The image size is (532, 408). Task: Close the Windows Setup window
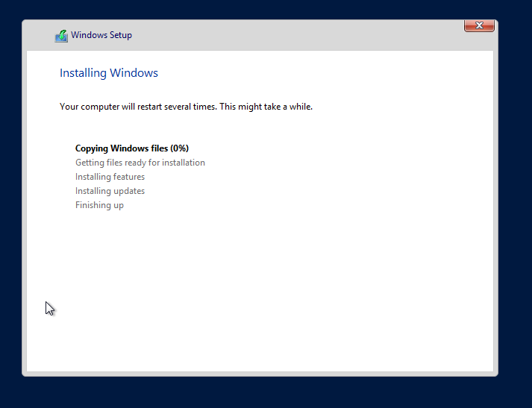pos(479,26)
